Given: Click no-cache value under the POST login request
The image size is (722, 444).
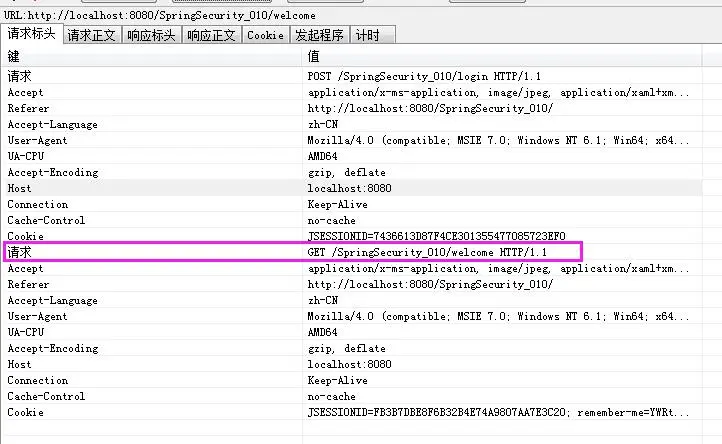Looking at the screenshot, I should tap(332, 220).
